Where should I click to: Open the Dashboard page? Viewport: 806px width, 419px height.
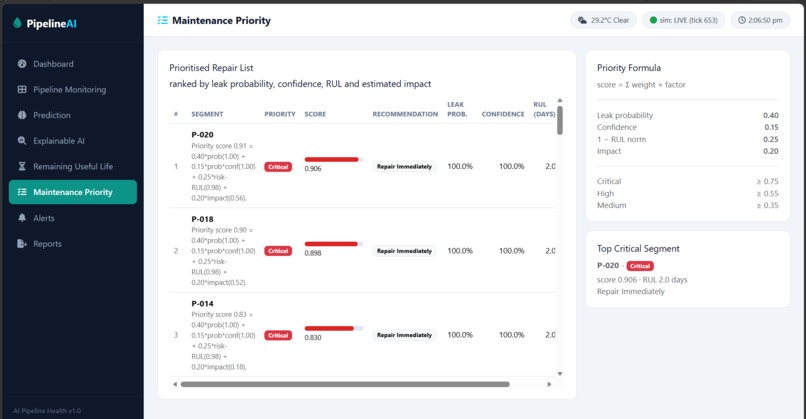[72, 64]
